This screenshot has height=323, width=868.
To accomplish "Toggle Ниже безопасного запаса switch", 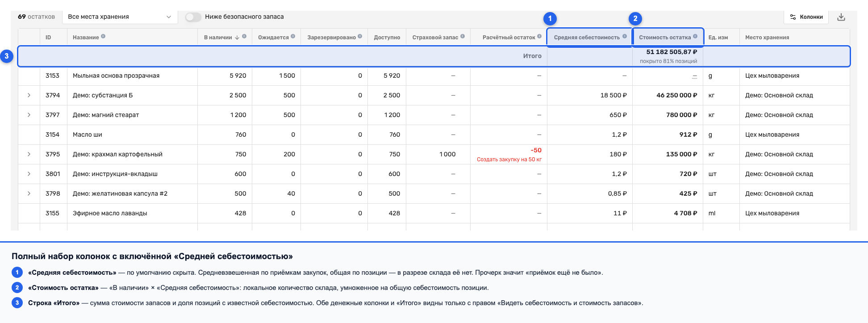I will coord(193,17).
